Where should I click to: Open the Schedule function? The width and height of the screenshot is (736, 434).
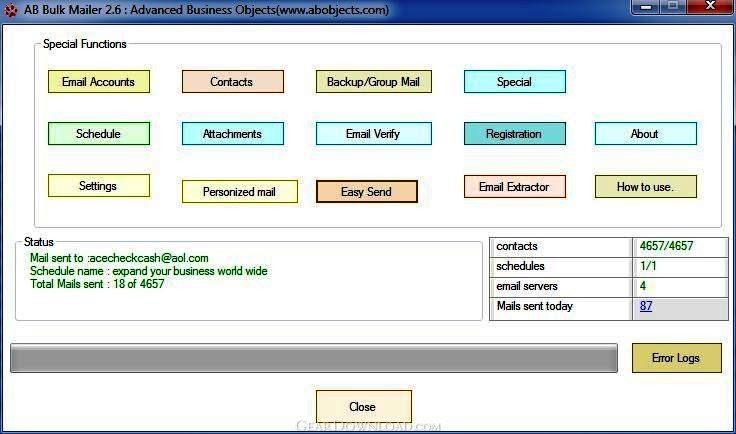pos(99,134)
